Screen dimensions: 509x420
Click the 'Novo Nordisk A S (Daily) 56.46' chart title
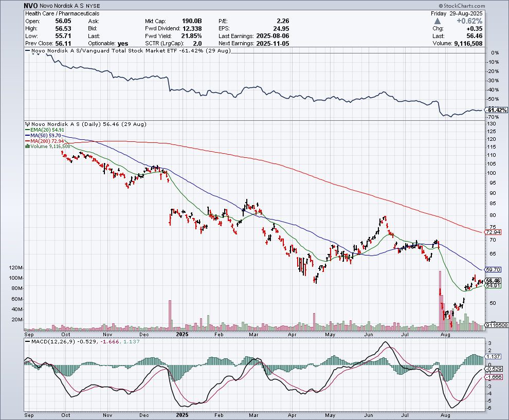(x=88, y=124)
